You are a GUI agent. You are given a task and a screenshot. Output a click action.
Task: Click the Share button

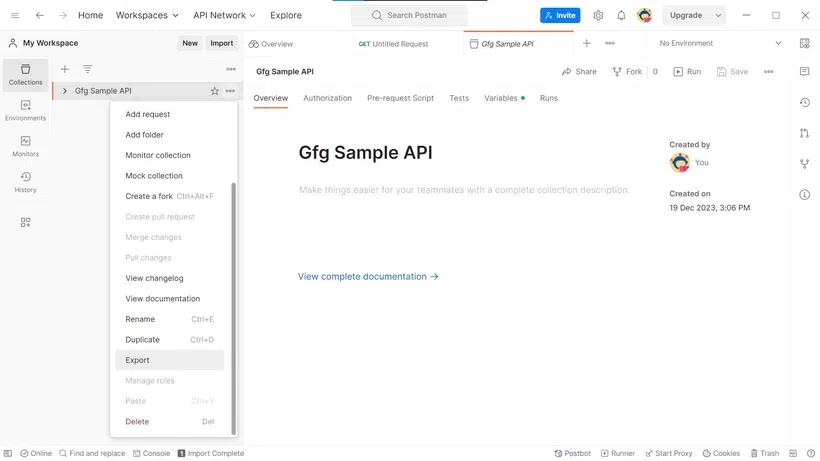[x=579, y=72]
